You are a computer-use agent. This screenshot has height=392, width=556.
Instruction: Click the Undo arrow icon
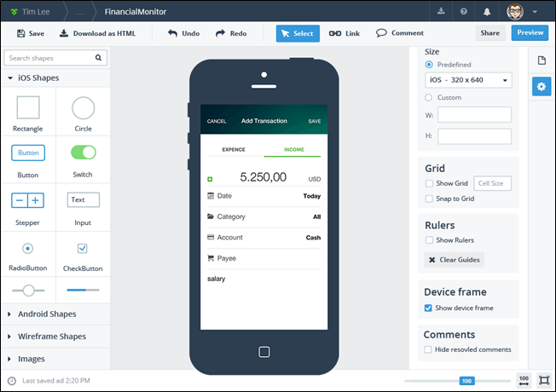(173, 33)
